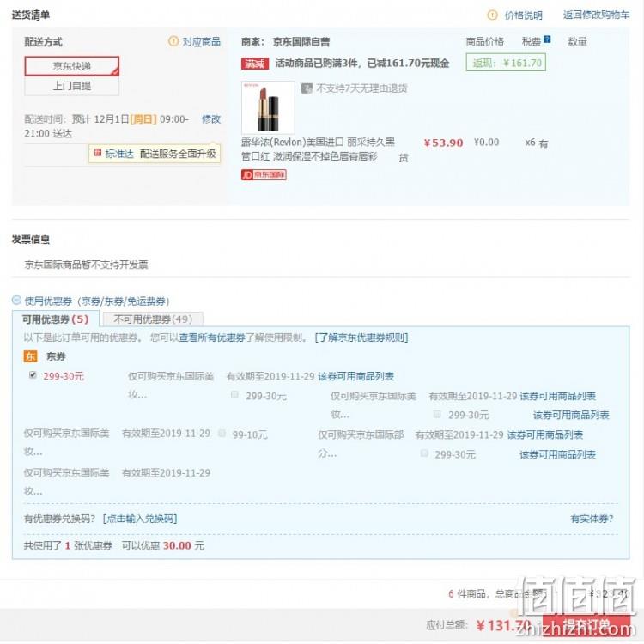
Task: Open the 查看所有优惠券 link
Action: coord(212,337)
